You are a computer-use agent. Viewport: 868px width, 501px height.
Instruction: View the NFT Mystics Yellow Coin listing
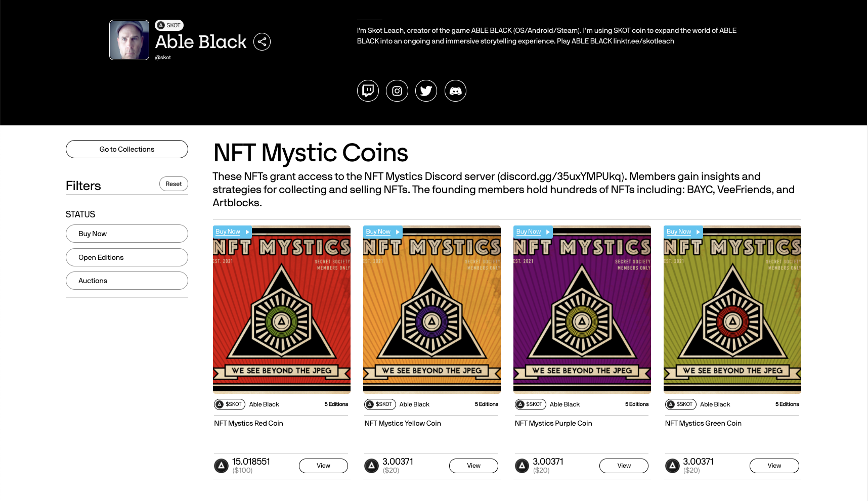pos(473,466)
